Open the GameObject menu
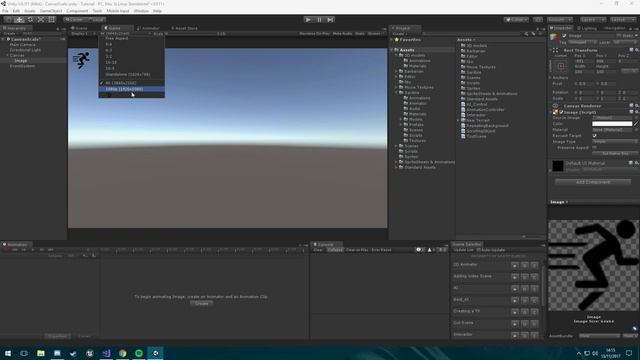This screenshot has height=360, width=640. [x=51, y=11]
